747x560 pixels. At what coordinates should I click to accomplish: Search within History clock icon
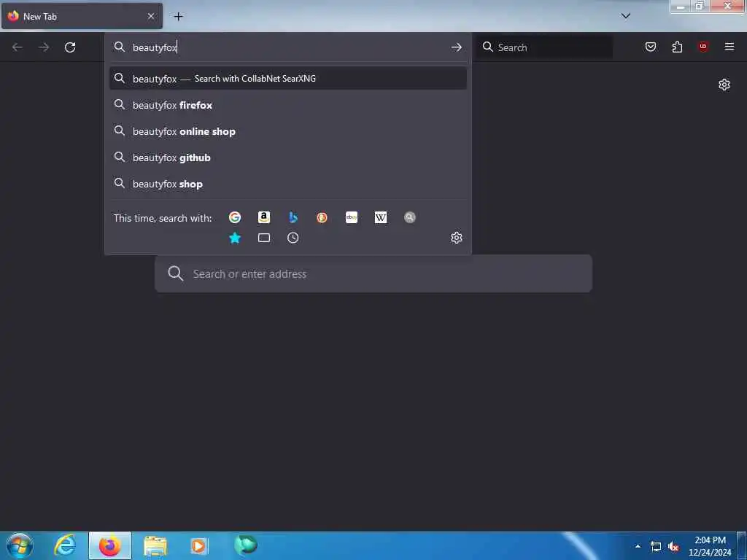coord(293,238)
